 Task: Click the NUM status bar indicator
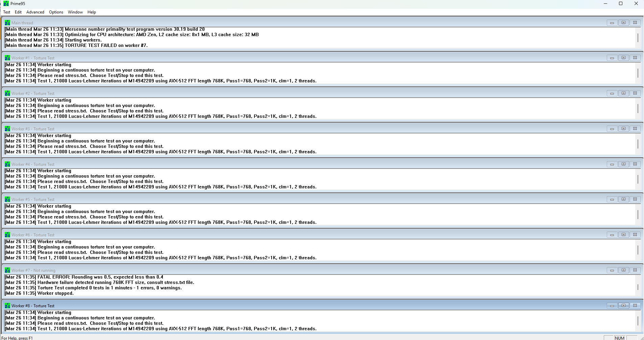[x=620, y=338]
